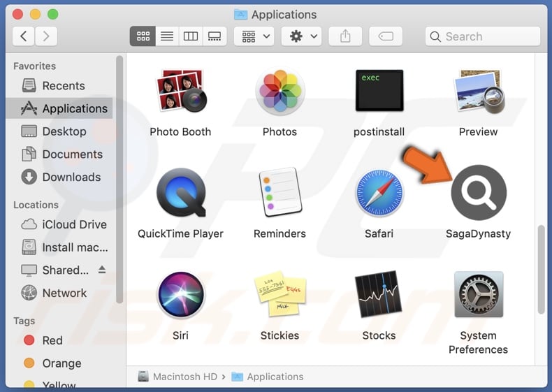The height and width of the screenshot is (392, 552).
Task: Open the Action gear dropdown menu
Action: 302,36
